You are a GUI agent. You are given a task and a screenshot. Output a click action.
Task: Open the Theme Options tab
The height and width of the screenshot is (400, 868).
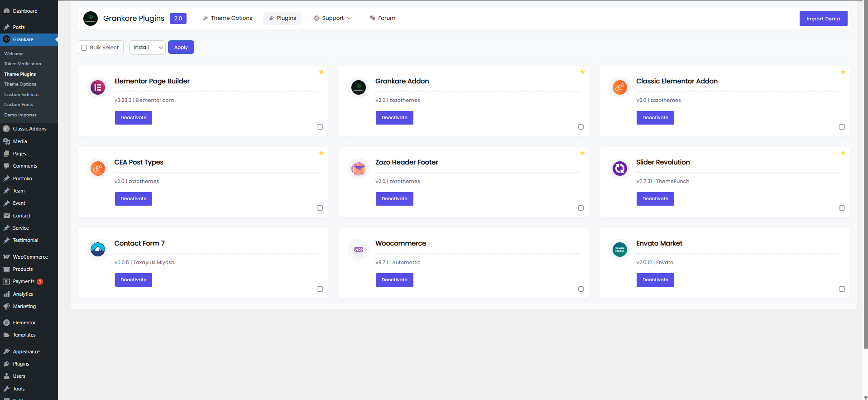pyautogui.click(x=227, y=18)
